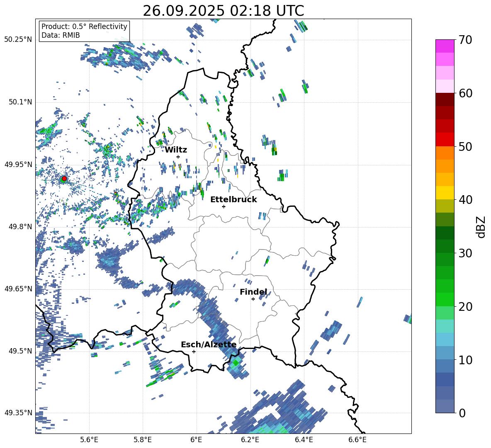
Task: Pick the yellow 40 dBZ colorbar swatch
Action: click(445, 192)
